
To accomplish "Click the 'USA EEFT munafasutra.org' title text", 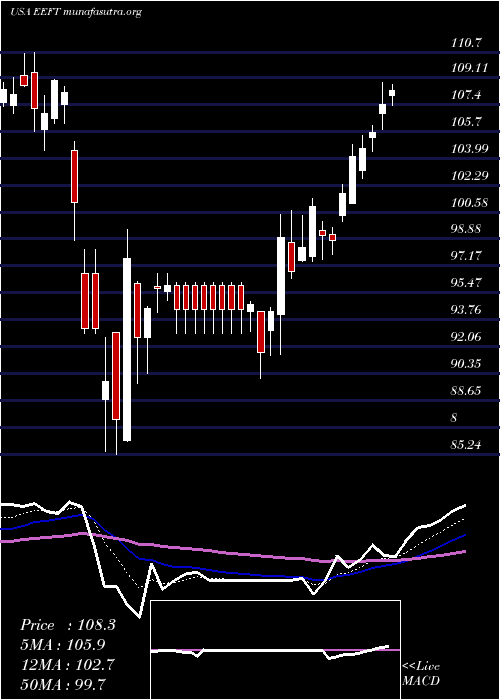I will (76, 12).
